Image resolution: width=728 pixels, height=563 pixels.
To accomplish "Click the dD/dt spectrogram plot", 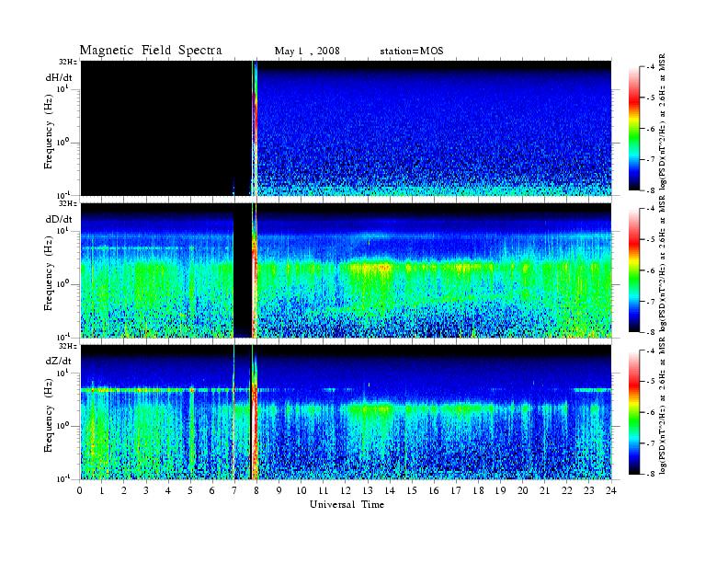I will coord(346,270).
